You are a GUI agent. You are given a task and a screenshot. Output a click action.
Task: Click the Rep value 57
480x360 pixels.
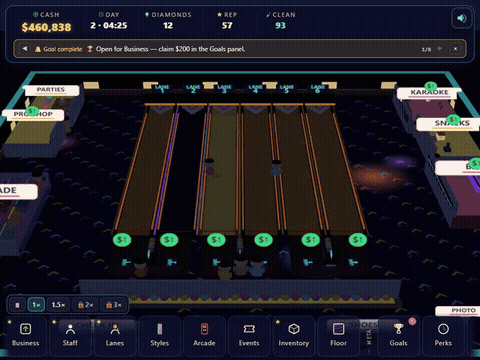(227, 26)
